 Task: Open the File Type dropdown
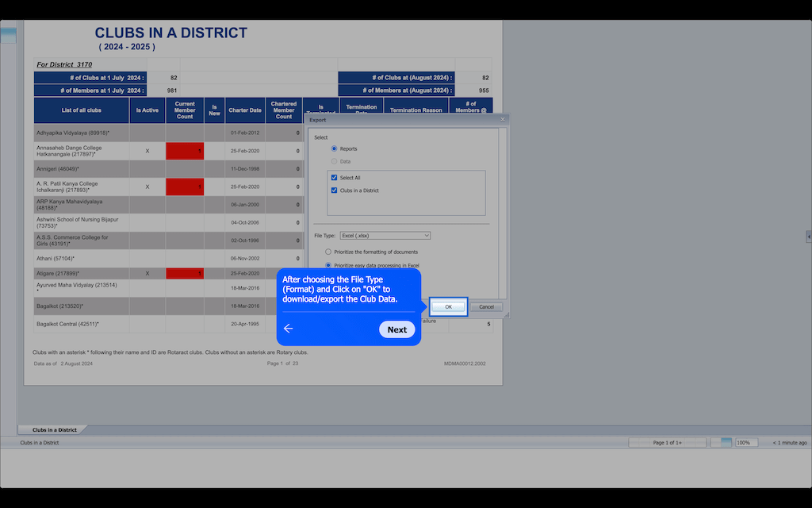pyautogui.click(x=385, y=236)
